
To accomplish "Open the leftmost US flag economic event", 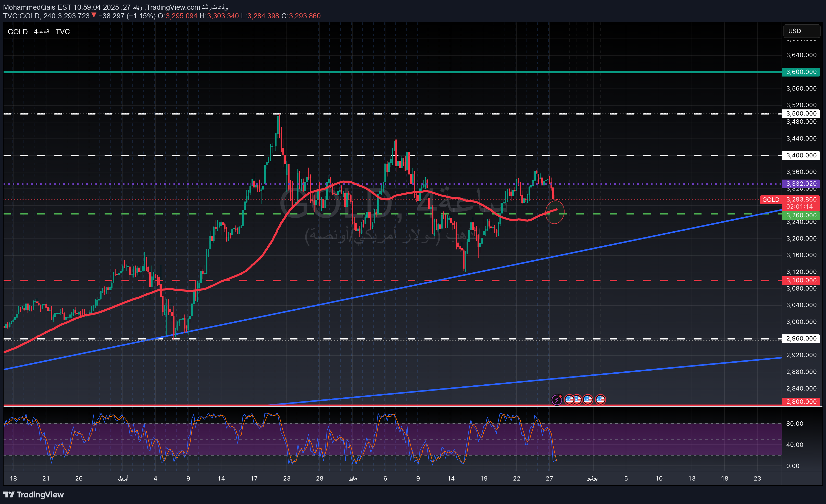I will [x=569, y=399].
